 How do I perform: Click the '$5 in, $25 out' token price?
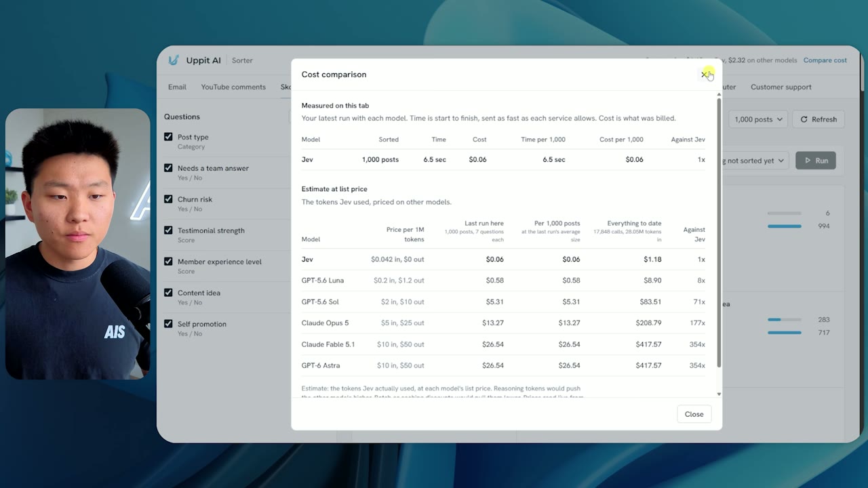[401, 323]
